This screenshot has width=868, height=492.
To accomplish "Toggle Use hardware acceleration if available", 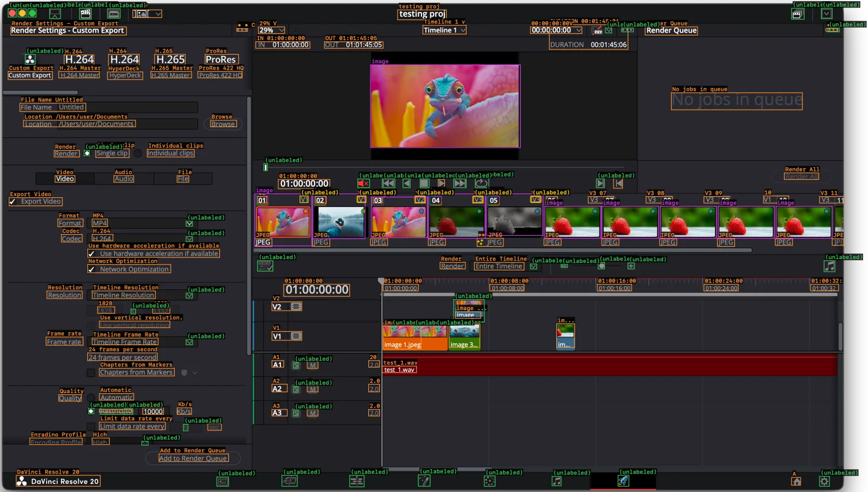I will pyautogui.click(x=92, y=254).
